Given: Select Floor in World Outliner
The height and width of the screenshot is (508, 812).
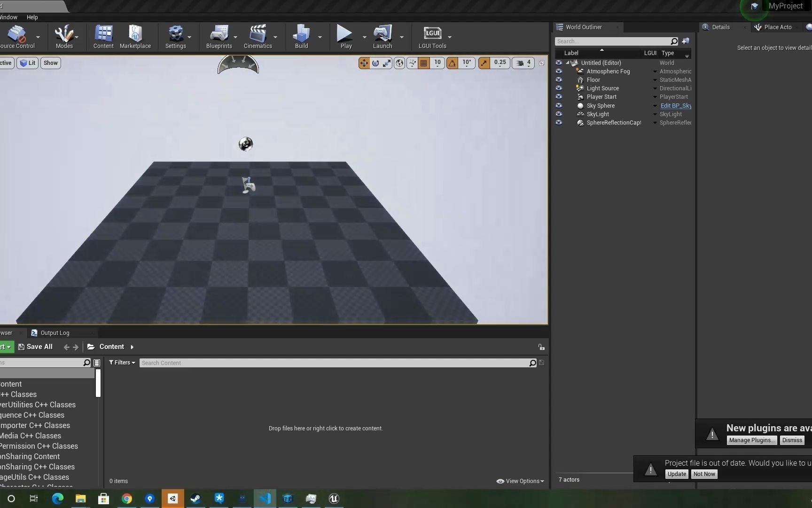Looking at the screenshot, I should pyautogui.click(x=593, y=80).
